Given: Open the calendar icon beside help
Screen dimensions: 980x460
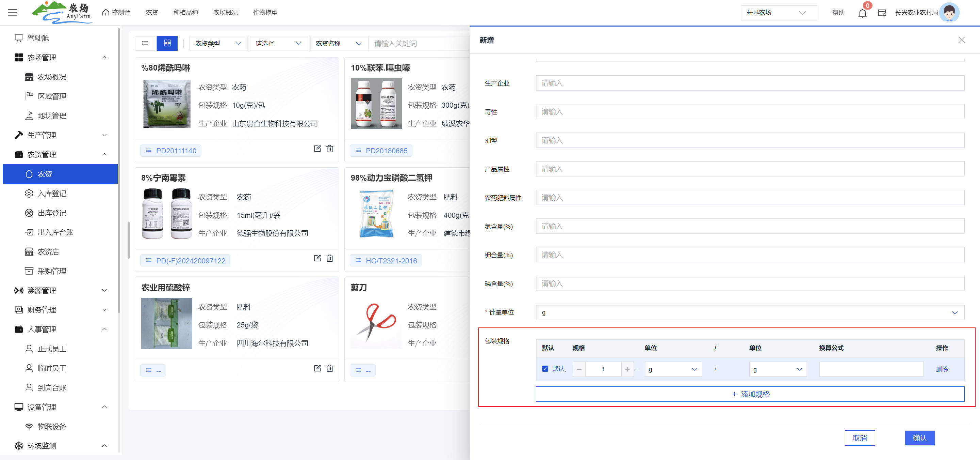Looking at the screenshot, I should tap(881, 13).
